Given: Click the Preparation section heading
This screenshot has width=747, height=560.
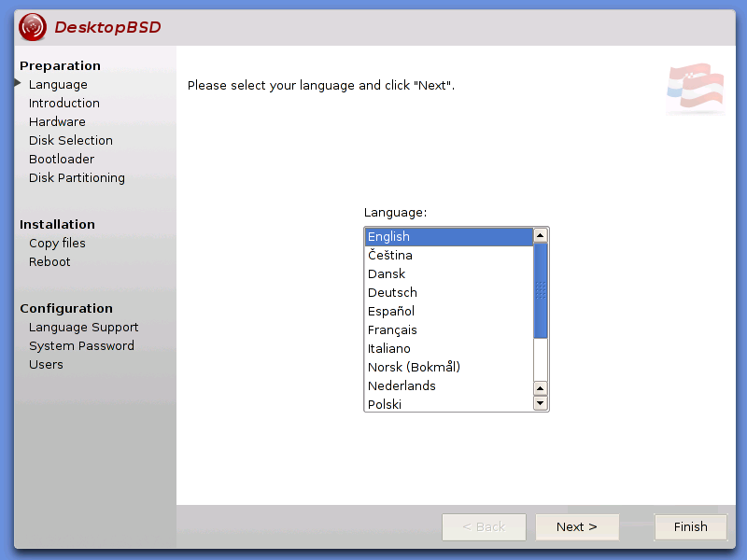Looking at the screenshot, I should coord(60,65).
